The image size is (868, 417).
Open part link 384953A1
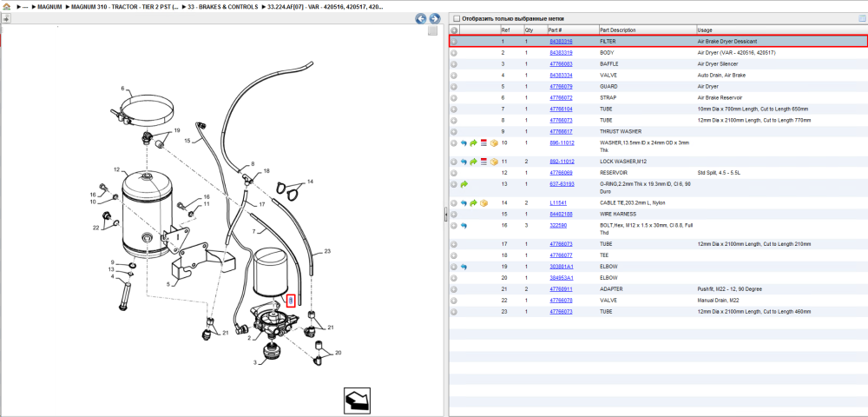tap(562, 278)
